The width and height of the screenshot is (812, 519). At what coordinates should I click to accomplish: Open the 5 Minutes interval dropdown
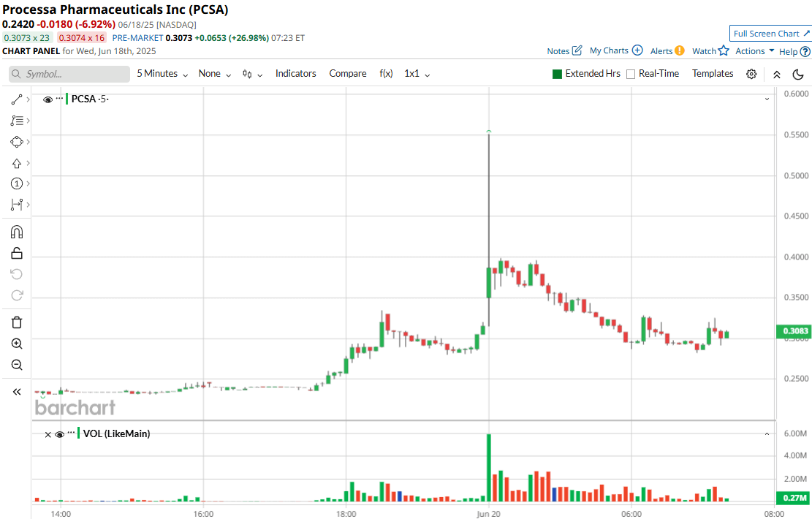click(x=162, y=74)
